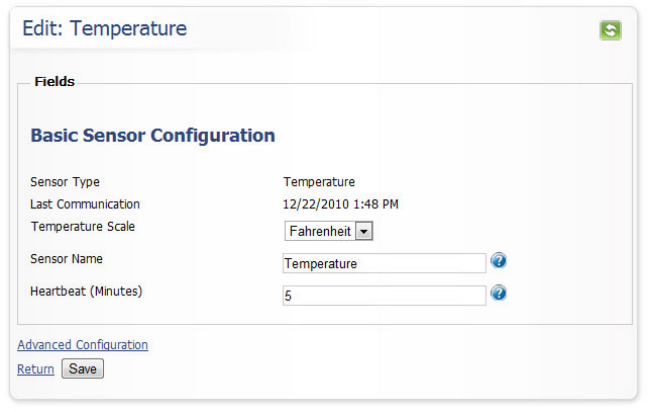The height and width of the screenshot is (412, 648).
Task: Click the Fields group legend
Action: pos(55,82)
